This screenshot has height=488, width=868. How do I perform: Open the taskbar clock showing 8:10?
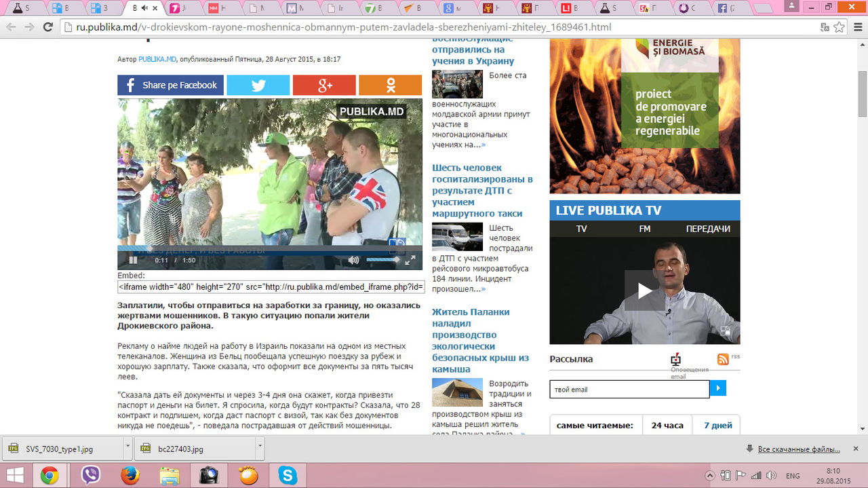tap(833, 476)
